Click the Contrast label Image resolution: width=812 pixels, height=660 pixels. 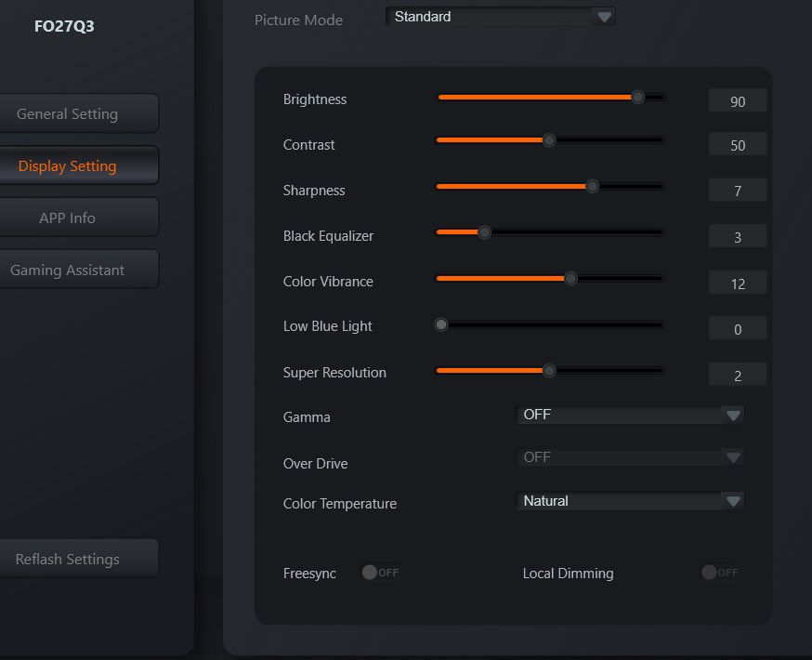tap(308, 145)
